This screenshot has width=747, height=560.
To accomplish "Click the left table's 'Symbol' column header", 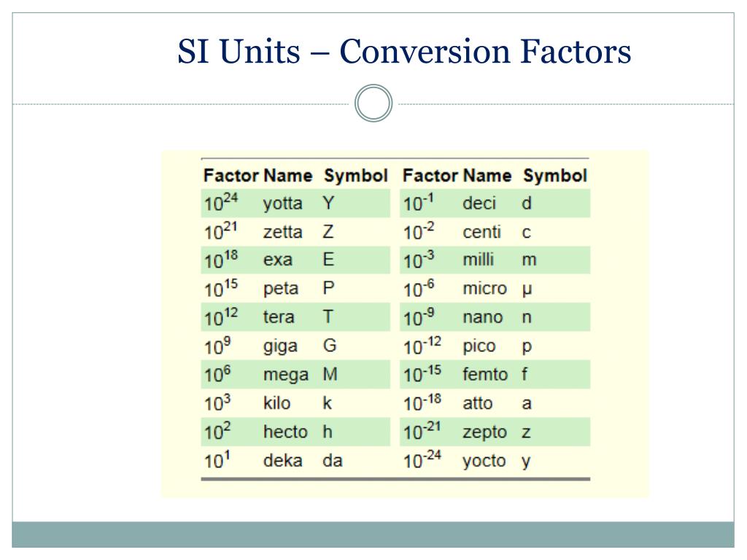I will tap(356, 176).
